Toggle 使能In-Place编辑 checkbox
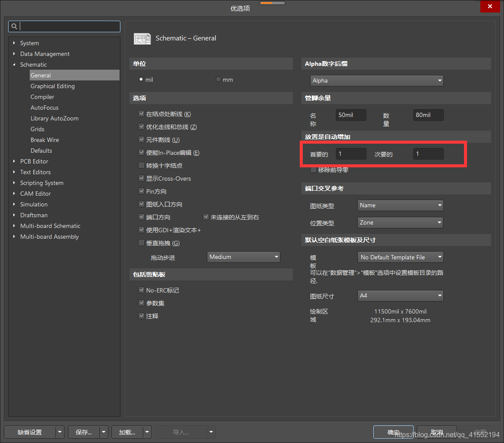This screenshot has width=504, height=443. click(141, 152)
